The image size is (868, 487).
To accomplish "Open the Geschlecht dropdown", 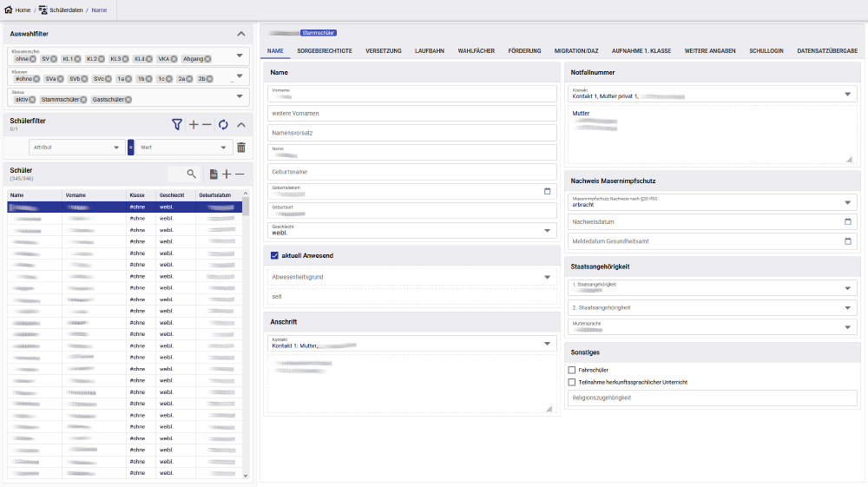I will coord(547,231).
